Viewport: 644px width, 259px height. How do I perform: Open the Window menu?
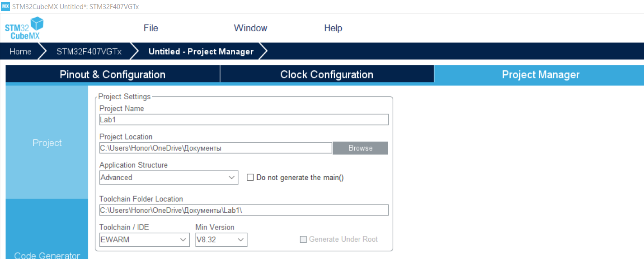coord(250,28)
